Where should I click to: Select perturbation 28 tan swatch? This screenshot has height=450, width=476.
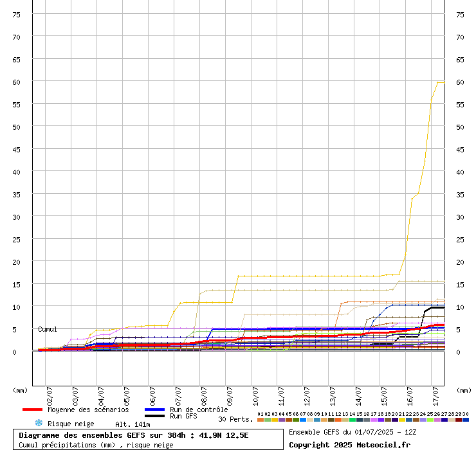(x=451, y=420)
